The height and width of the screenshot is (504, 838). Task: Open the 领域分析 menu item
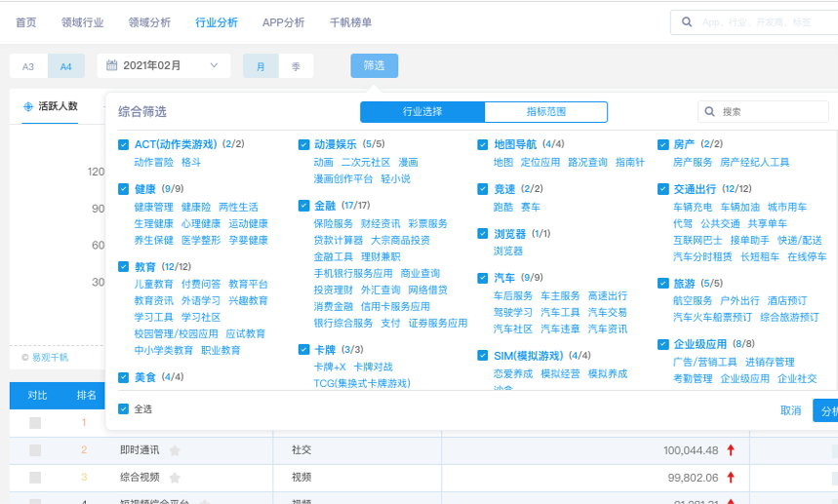click(149, 22)
